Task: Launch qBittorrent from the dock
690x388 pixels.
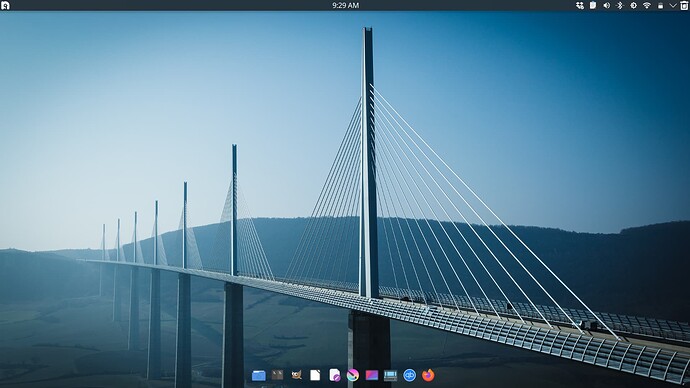Action: [410, 375]
